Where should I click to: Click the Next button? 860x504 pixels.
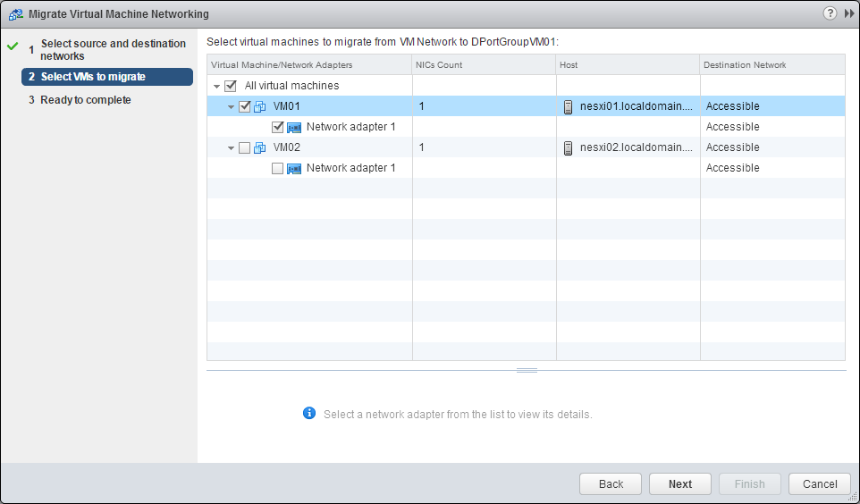pos(679,483)
